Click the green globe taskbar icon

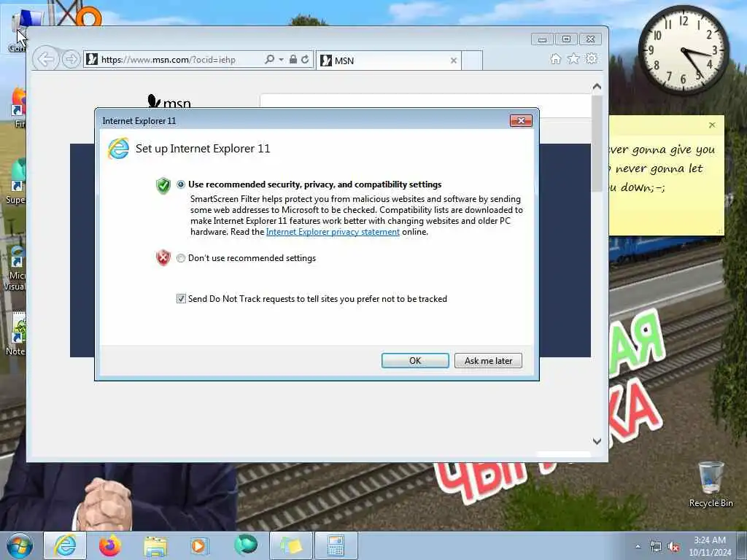pos(245,545)
